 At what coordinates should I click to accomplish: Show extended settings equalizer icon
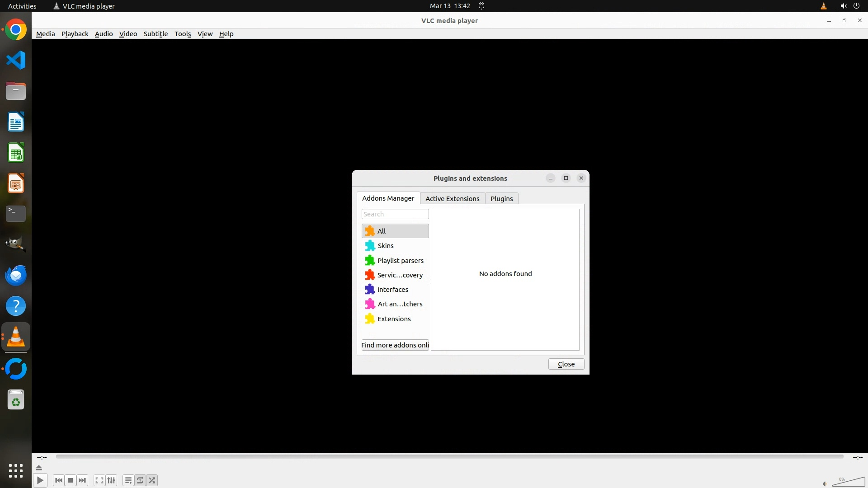[x=111, y=480]
